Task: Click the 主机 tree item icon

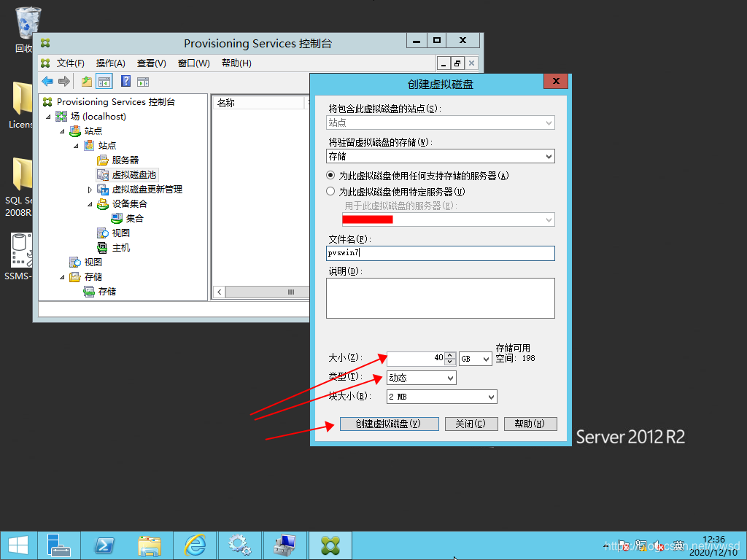Action: point(103,248)
